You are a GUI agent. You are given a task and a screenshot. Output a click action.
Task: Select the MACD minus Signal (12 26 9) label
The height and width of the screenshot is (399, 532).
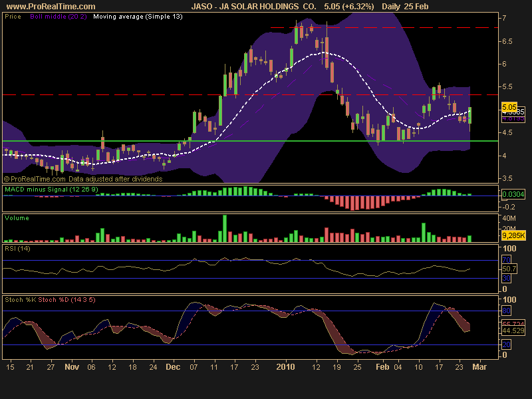point(51,190)
